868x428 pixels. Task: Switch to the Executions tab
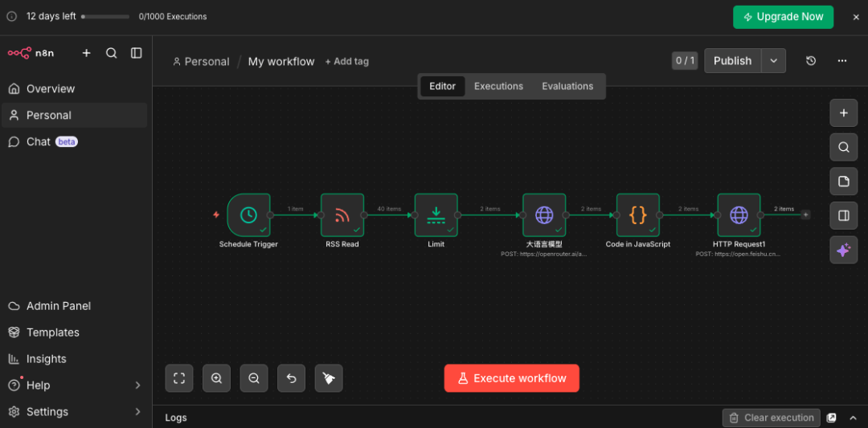[x=498, y=86]
